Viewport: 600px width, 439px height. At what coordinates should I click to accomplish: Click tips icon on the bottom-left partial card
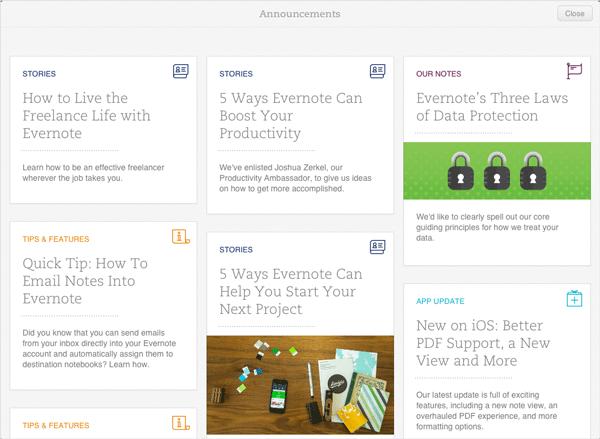pyautogui.click(x=180, y=422)
